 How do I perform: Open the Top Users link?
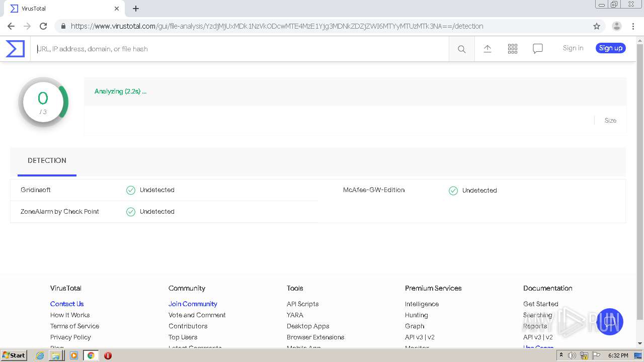[183, 337]
